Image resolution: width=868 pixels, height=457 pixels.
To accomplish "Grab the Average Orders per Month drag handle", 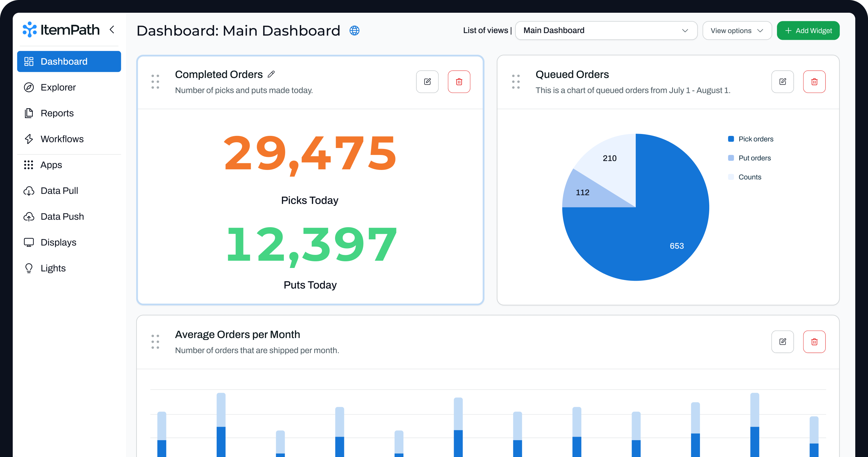I will [x=155, y=342].
